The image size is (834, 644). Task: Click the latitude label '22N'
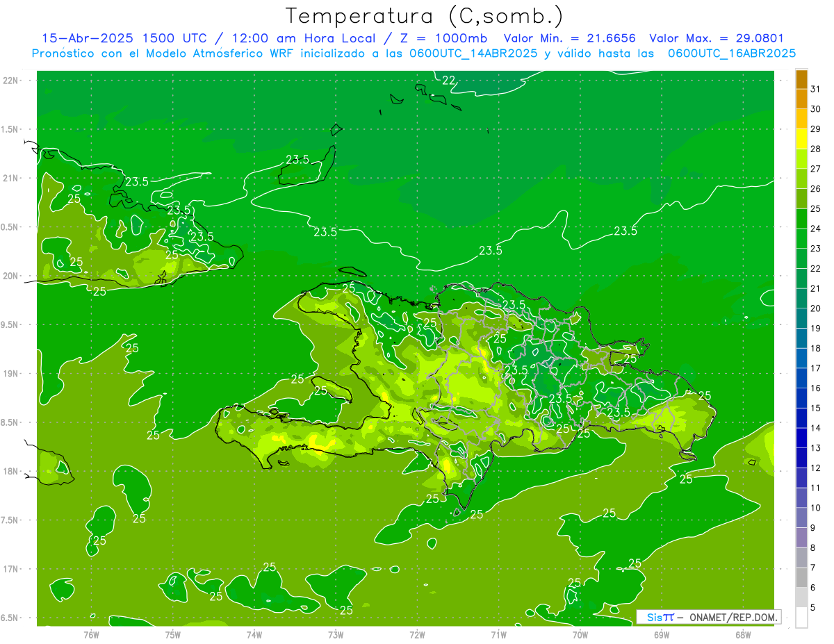[x=10, y=81]
